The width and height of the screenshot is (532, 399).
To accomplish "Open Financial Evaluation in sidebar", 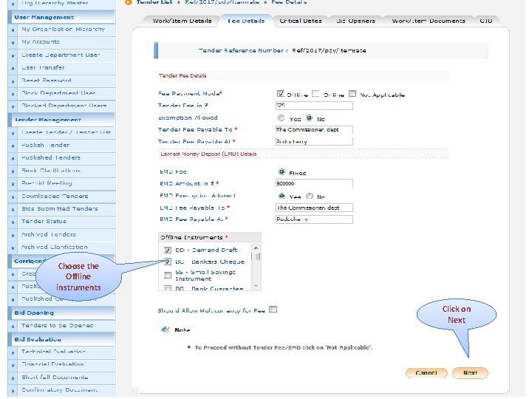I will point(52,364).
